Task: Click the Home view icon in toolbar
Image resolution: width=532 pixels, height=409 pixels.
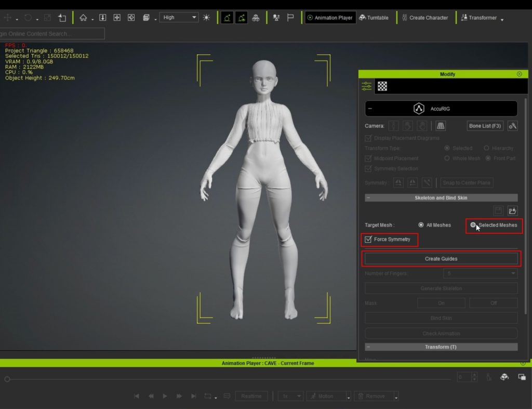Action: 83,18
